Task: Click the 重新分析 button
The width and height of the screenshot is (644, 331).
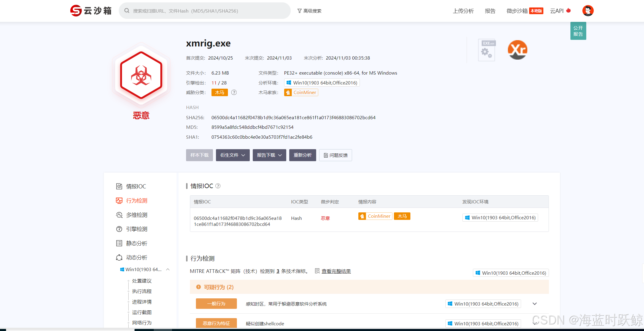Action: coord(302,155)
